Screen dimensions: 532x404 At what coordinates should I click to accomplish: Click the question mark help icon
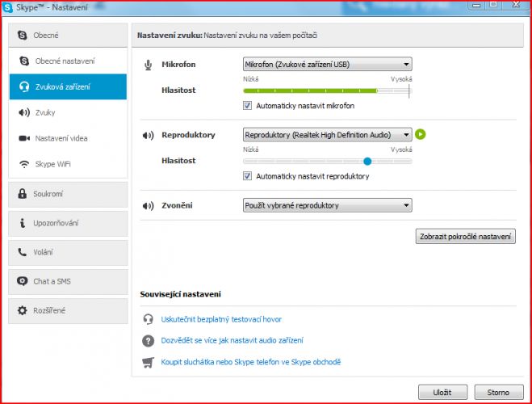coord(148,340)
